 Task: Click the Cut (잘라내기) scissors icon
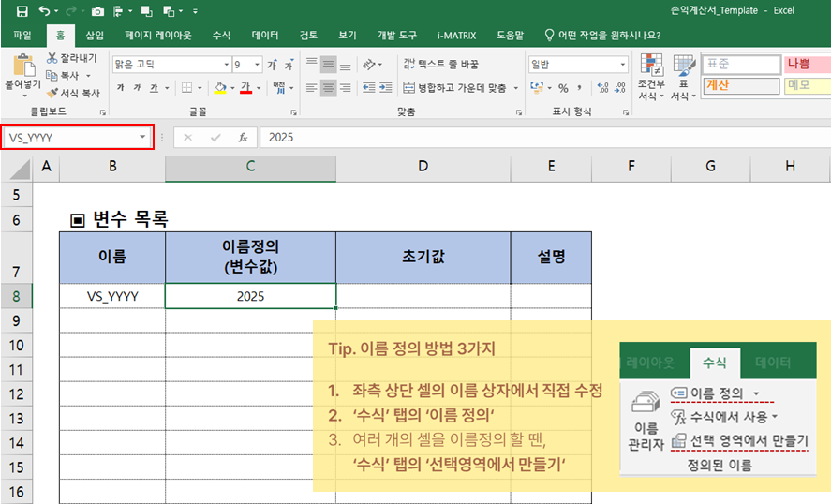pos(52,58)
